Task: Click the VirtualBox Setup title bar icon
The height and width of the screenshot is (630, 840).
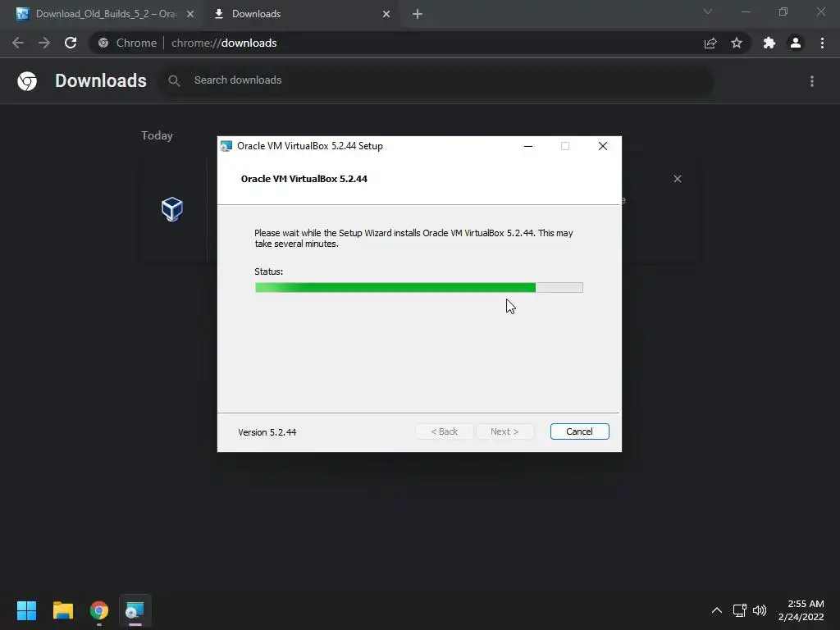Action: [x=226, y=146]
